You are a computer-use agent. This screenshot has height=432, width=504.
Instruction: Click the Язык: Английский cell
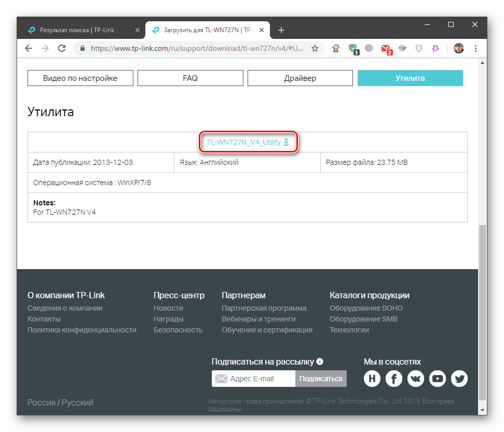[x=247, y=162]
